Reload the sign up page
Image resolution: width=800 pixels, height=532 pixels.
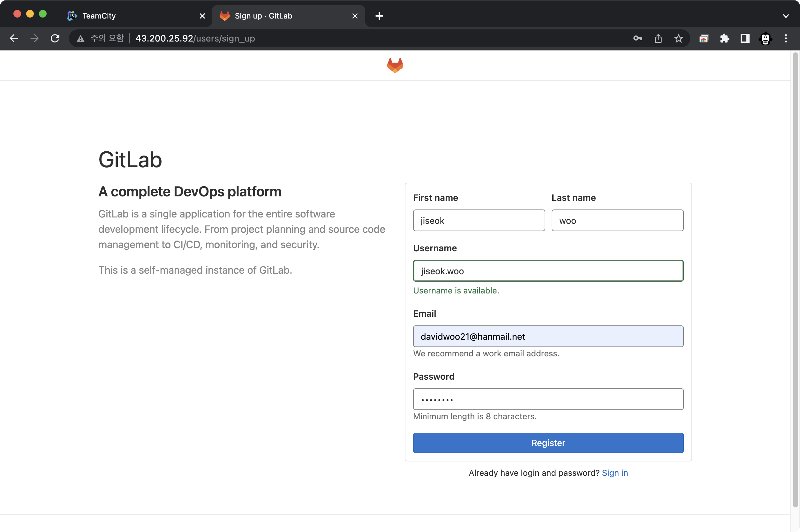tap(55, 38)
